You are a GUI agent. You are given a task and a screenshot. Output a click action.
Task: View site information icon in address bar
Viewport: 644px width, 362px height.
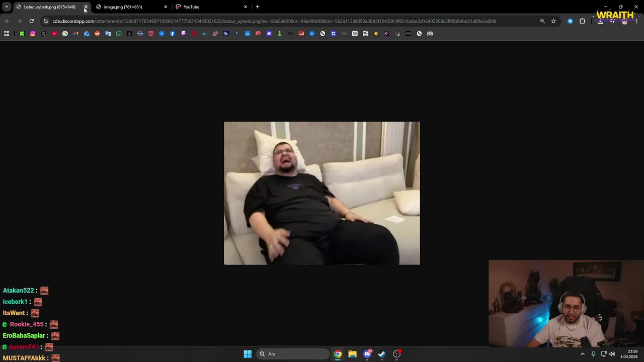tap(46, 21)
